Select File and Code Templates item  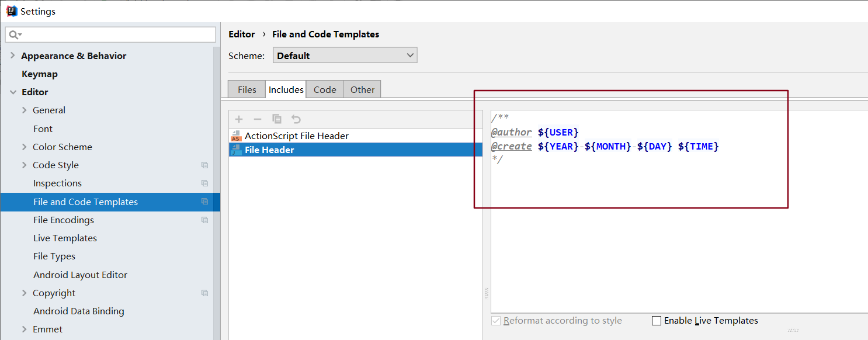110,202
